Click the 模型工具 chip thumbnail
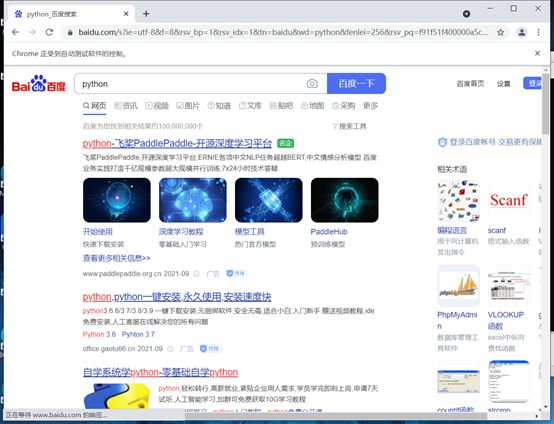 (x=269, y=200)
